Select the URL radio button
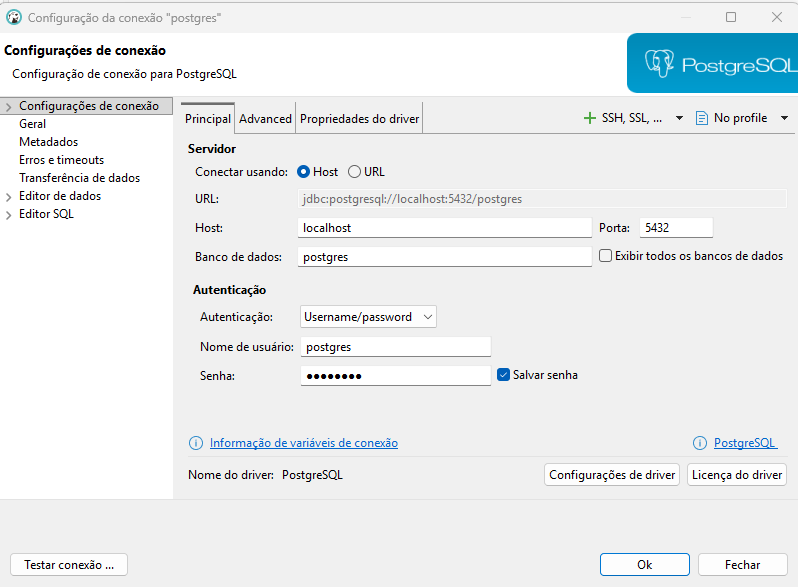798x587 pixels. click(354, 172)
